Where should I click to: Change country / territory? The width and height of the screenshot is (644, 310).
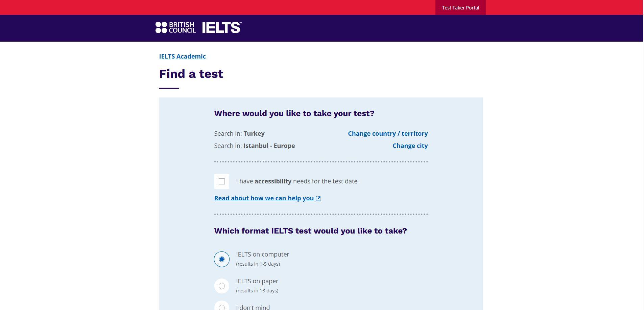point(388,133)
